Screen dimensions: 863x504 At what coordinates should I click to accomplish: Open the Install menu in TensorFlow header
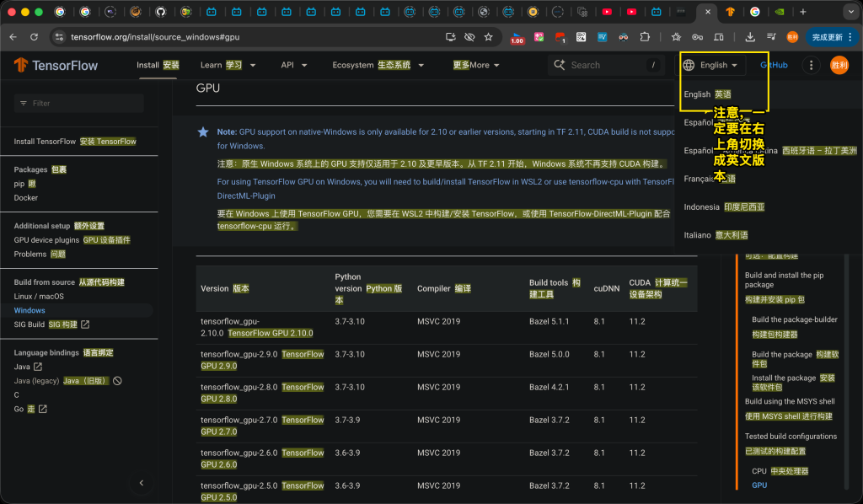pyautogui.click(x=158, y=65)
